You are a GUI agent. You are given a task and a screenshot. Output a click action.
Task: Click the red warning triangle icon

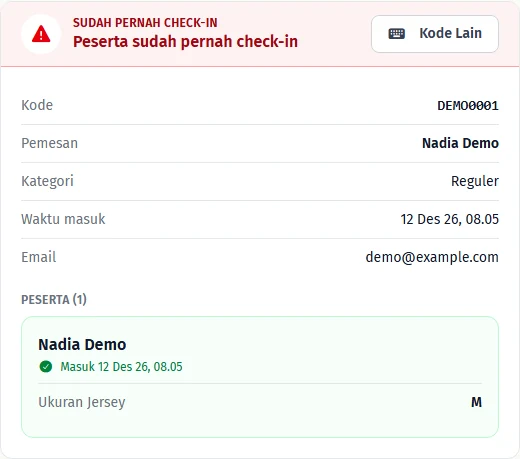[41, 34]
